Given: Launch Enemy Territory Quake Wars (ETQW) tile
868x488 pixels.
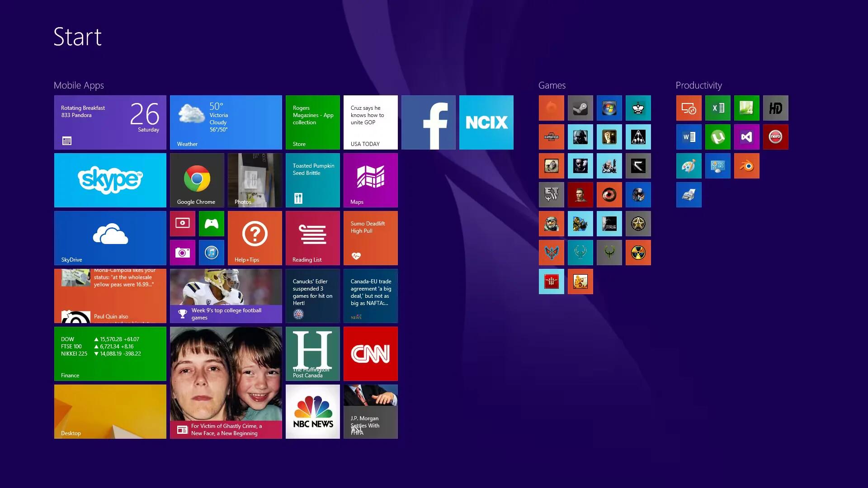Looking at the screenshot, I should click(x=551, y=195).
